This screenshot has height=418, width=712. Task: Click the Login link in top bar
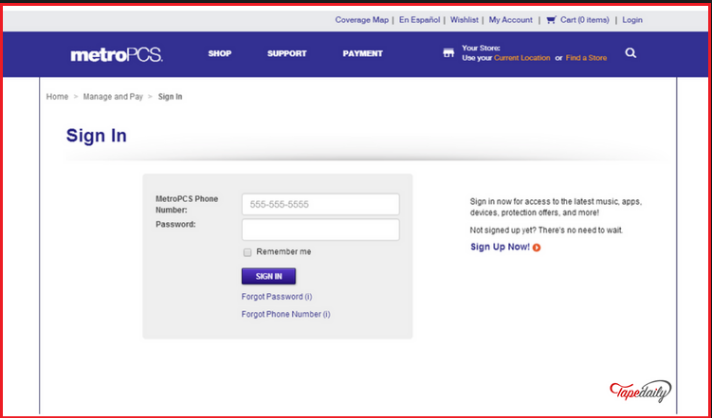(633, 20)
